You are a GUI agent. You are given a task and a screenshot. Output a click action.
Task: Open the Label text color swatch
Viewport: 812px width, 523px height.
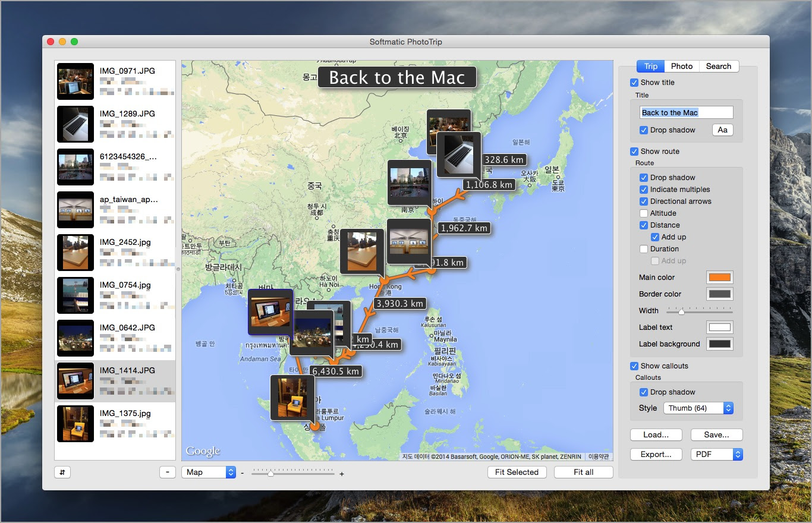click(719, 327)
